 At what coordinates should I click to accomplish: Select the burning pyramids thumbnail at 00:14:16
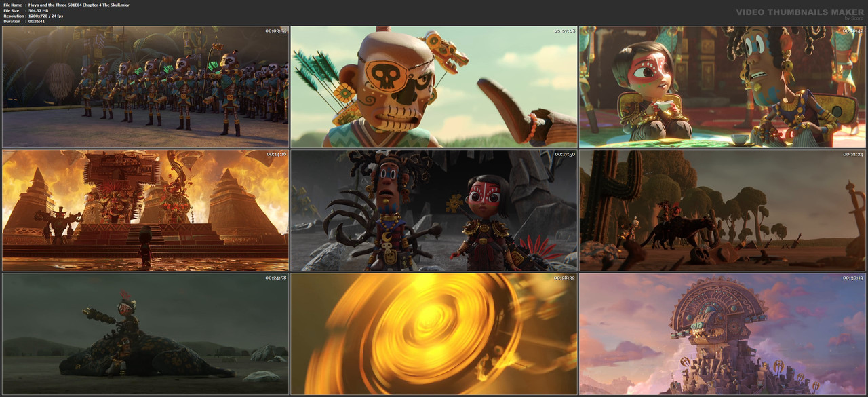pyautogui.click(x=145, y=210)
